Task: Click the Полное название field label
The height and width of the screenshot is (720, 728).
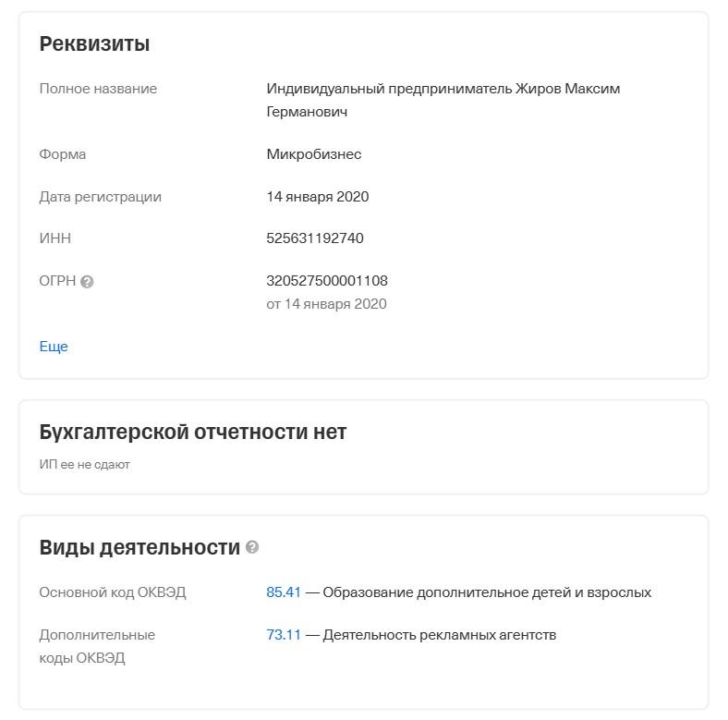Action: pyautogui.click(x=98, y=89)
